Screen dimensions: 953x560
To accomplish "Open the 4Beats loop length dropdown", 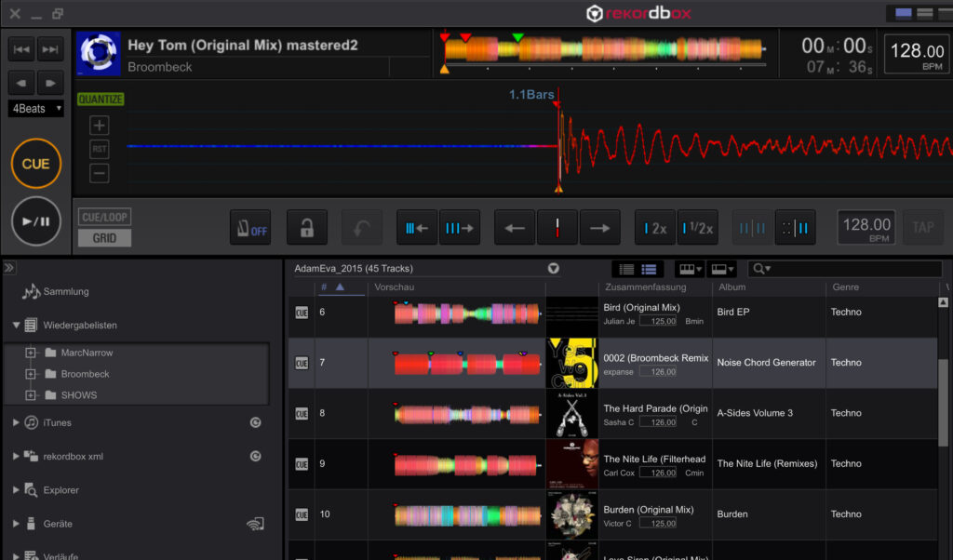I will 36,109.
